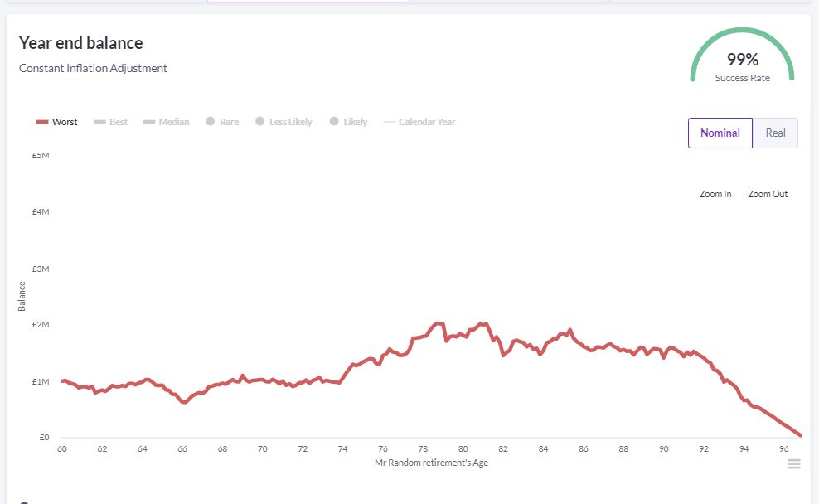
Task: Toggle the Likely legend circle
Action: coord(334,122)
